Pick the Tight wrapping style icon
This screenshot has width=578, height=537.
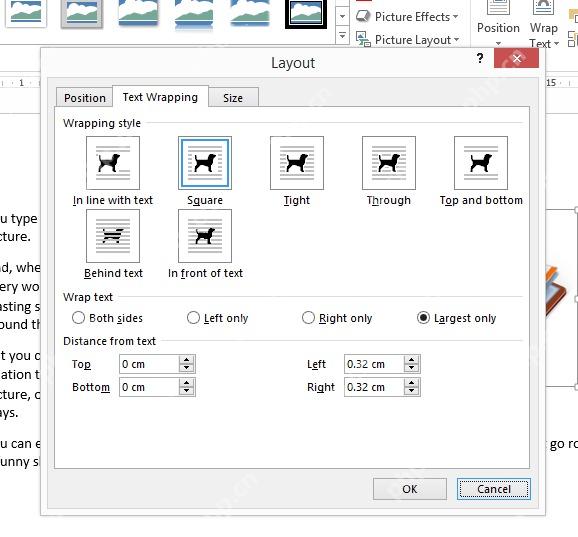click(x=297, y=163)
